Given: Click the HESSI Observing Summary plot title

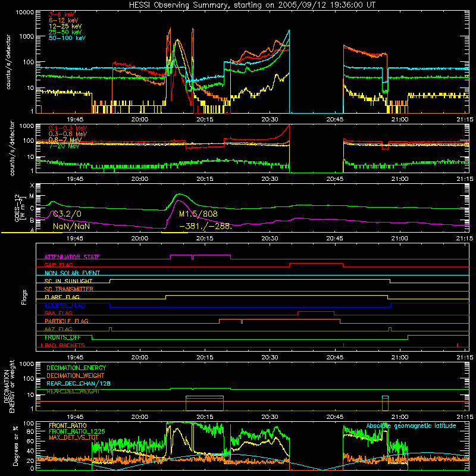Looking at the screenshot, I should coord(252,5).
